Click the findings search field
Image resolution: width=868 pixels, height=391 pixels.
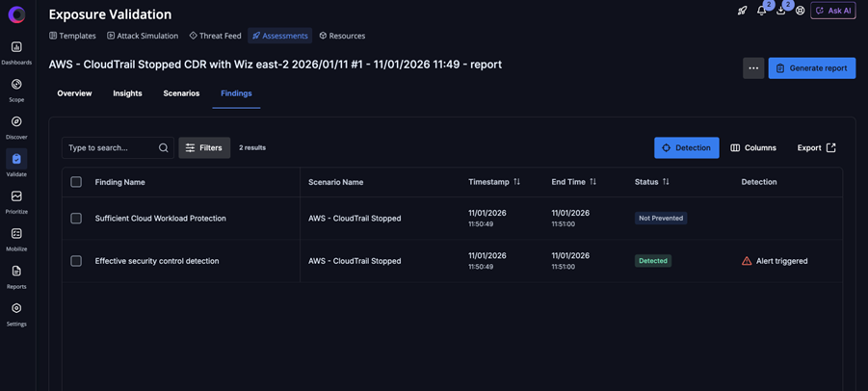(x=109, y=147)
